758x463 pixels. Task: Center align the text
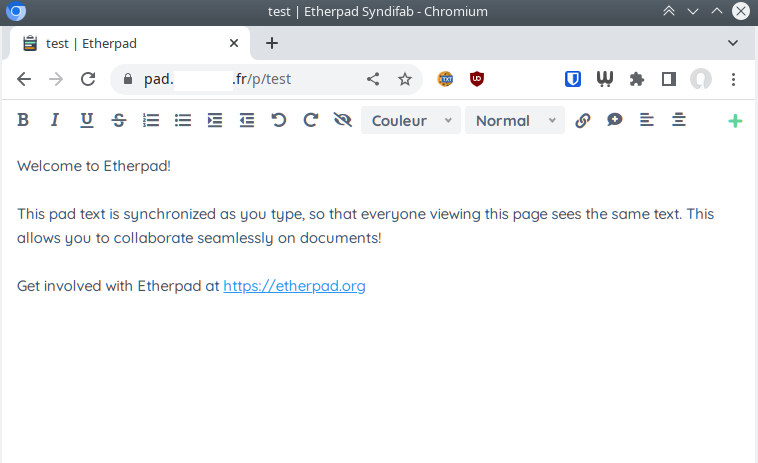pos(679,120)
